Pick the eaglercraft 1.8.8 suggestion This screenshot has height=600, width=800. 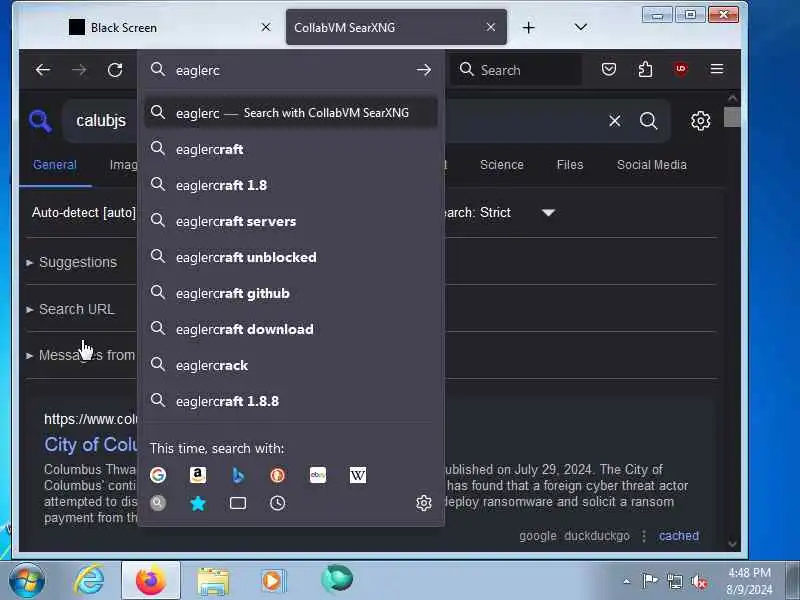click(x=291, y=401)
